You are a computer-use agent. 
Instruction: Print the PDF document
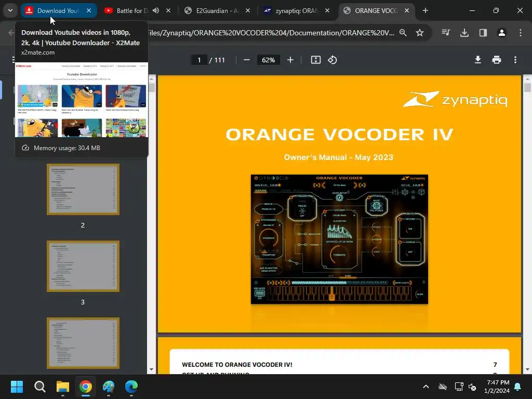[496, 60]
